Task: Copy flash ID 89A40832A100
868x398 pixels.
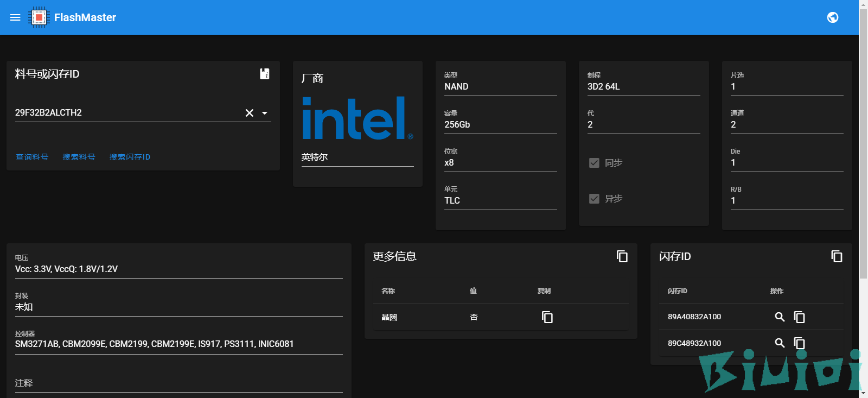Action: click(799, 317)
